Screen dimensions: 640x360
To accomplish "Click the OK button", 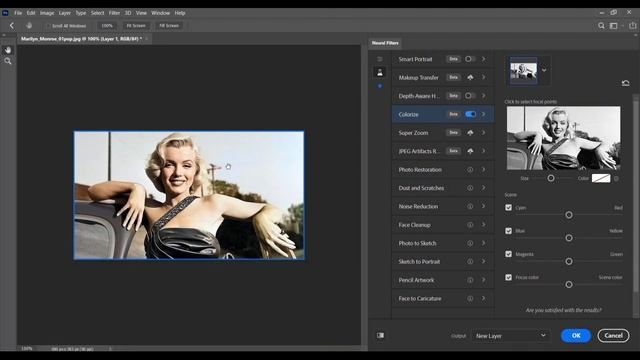I will click(576, 336).
